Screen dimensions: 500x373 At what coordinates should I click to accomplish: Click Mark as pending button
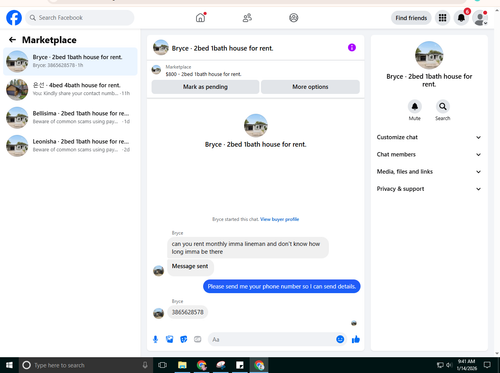click(205, 87)
